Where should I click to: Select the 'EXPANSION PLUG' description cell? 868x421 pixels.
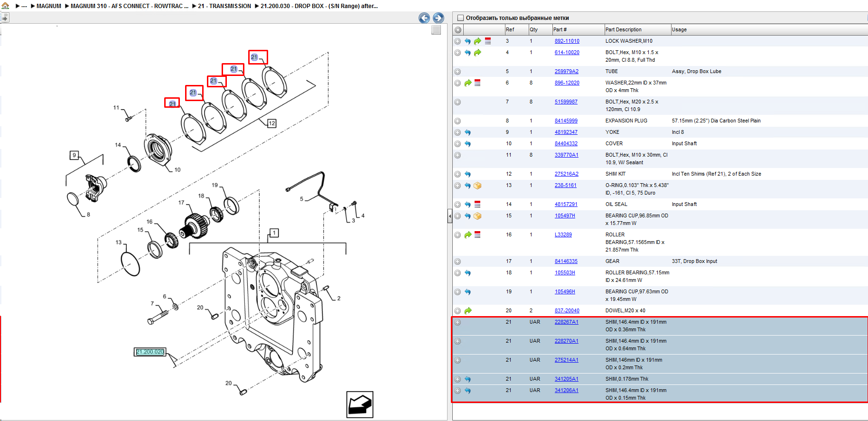[x=626, y=121]
